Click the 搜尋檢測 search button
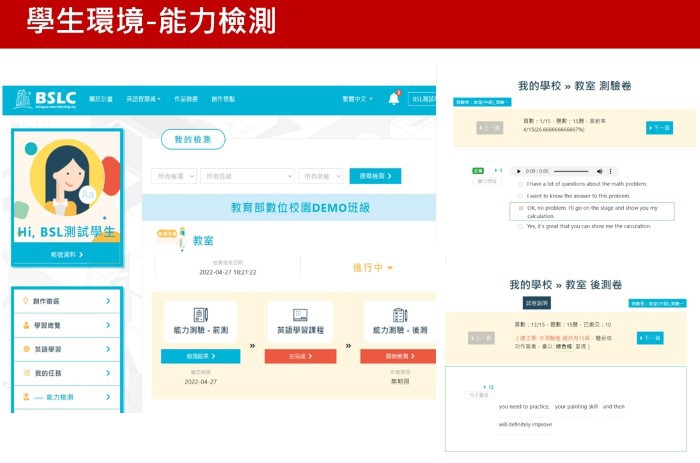700x463 pixels. [x=375, y=176]
